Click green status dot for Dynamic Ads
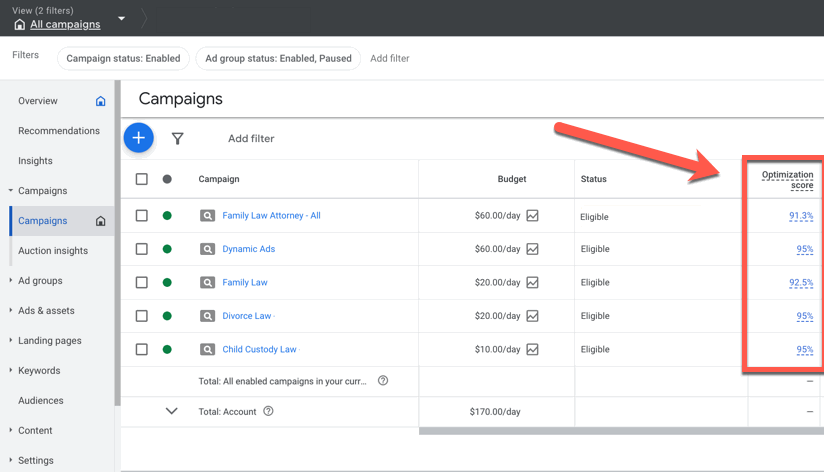The image size is (824, 472). [x=167, y=249]
